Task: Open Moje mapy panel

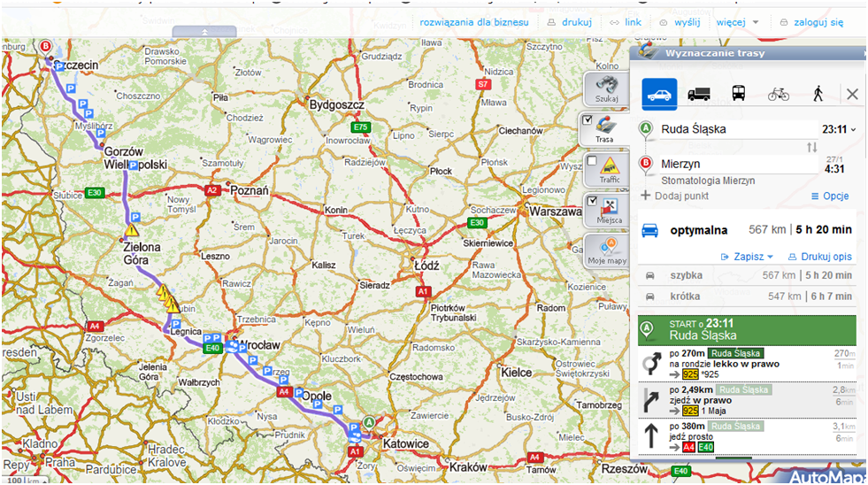Action: [x=607, y=250]
